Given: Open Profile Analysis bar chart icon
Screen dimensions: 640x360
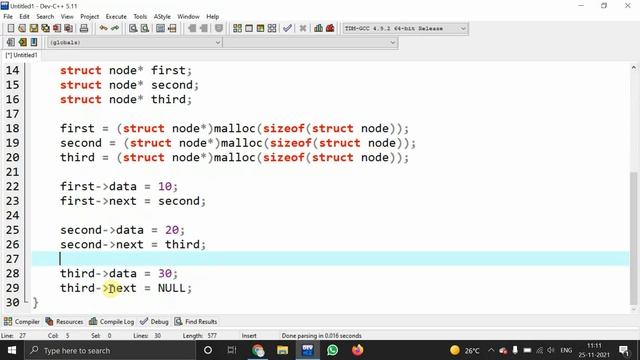Looking at the screenshot, I should [x=318, y=28].
